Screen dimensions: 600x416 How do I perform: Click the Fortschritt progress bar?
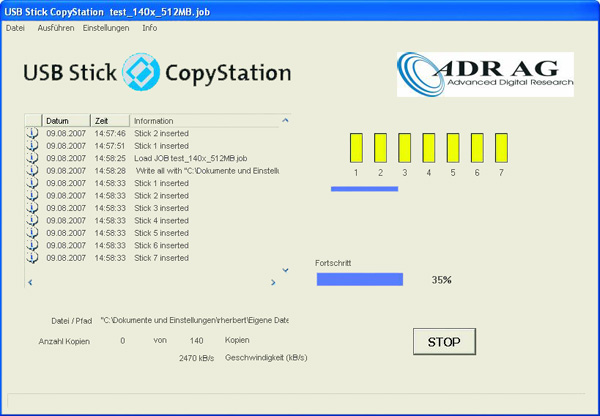point(360,279)
